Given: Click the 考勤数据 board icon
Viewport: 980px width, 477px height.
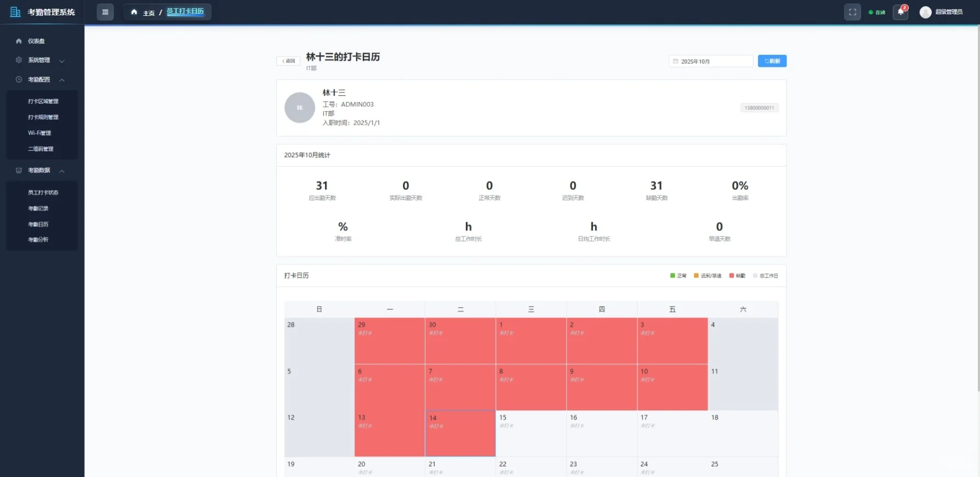Looking at the screenshot, I should [19, 170].
